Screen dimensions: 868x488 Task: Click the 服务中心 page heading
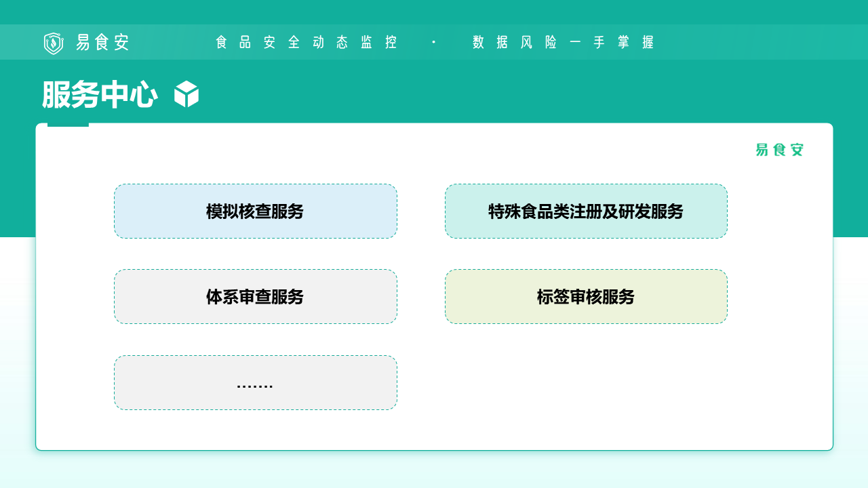100,95
